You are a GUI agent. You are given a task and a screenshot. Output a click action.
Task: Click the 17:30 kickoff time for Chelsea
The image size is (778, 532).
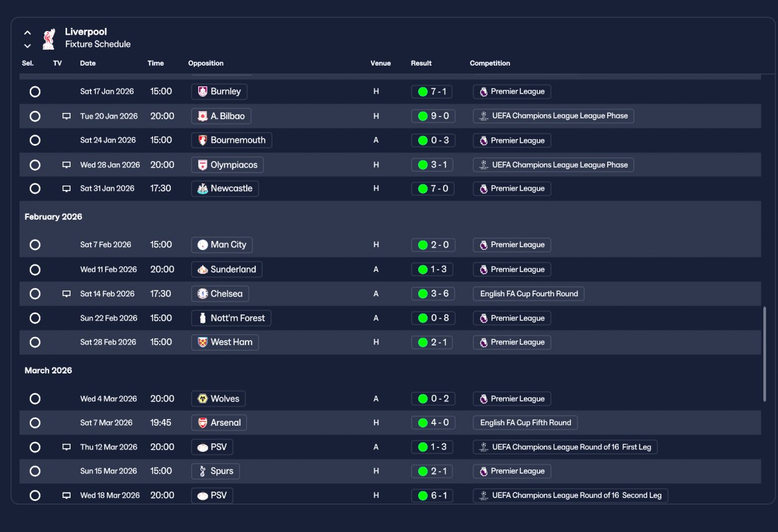161,294
